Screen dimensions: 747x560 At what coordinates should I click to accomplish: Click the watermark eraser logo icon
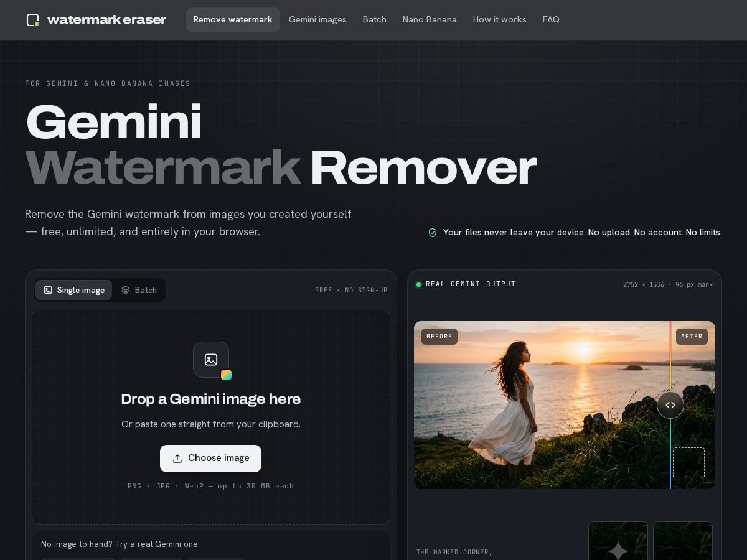point(33,20)
